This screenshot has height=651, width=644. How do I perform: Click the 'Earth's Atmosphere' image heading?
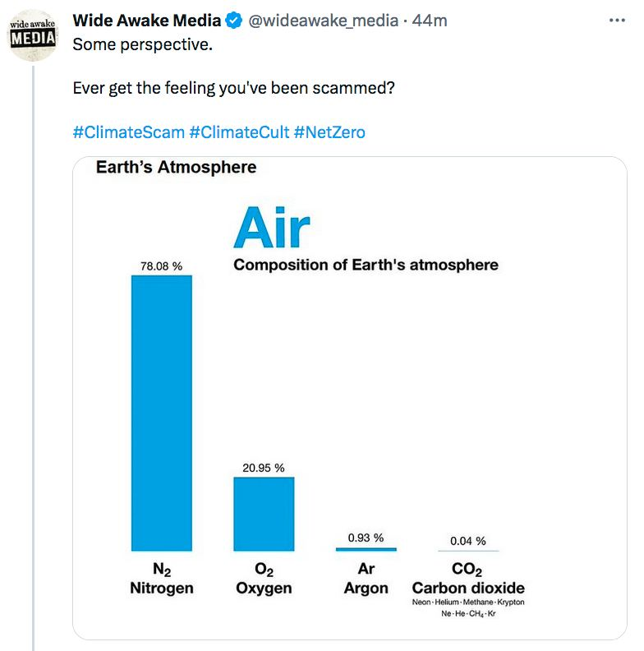176,168
